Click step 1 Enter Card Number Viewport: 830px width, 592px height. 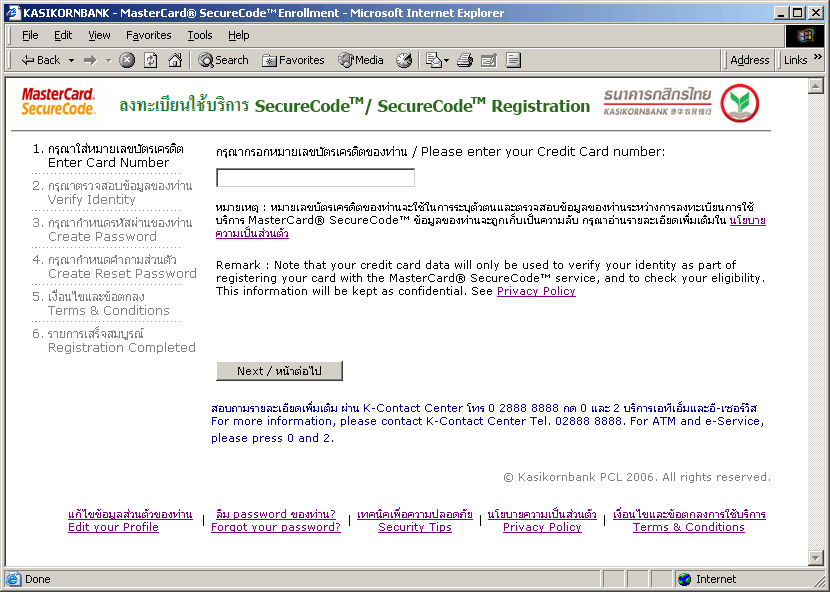pyautogui.click(x=108, y=156)
